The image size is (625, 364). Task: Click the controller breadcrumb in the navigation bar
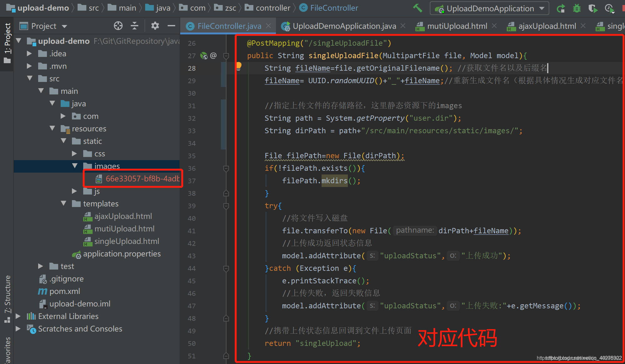pyautogui.click(x=273, y=8)
